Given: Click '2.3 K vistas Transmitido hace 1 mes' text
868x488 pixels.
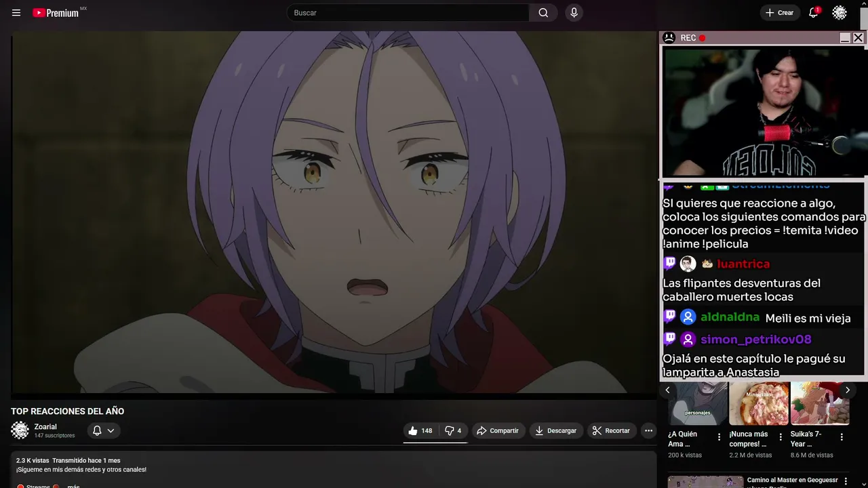Looking at the screenshot, I should [x=68, y=461].
